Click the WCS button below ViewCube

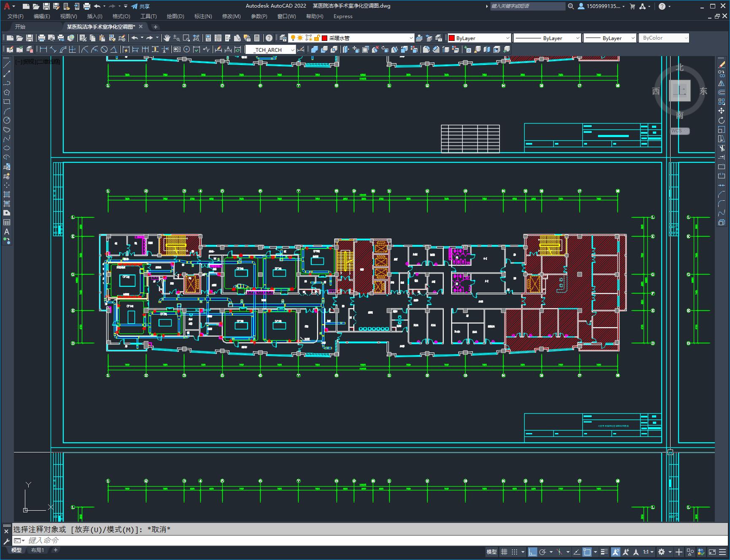tap(679, 131)
